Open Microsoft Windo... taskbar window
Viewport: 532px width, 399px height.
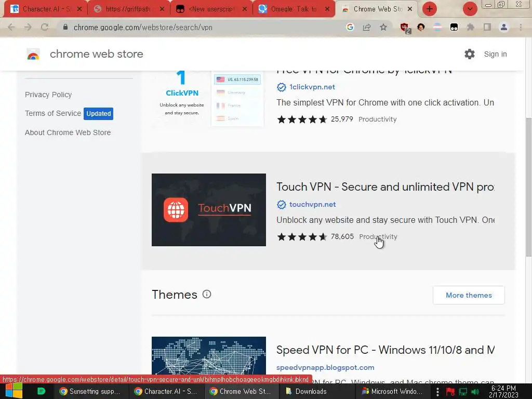click(x=393, y=392)
